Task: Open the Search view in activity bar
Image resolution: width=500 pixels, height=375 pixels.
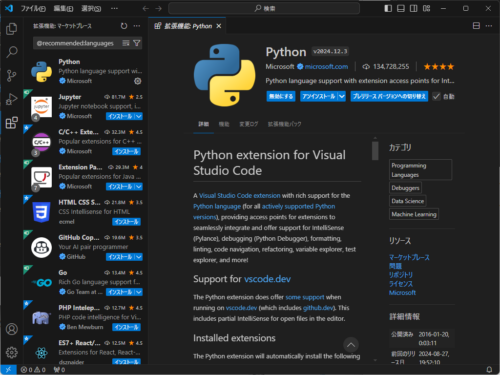Action: [12, 52]
